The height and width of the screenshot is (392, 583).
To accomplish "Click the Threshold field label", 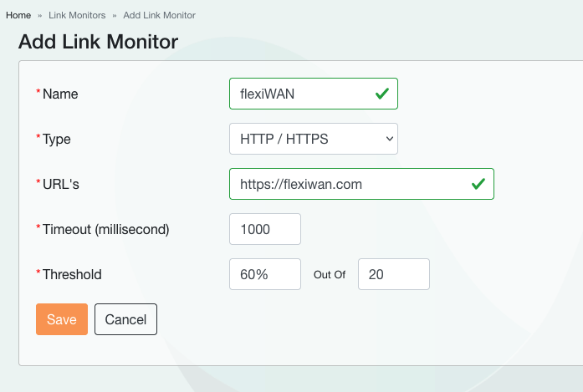I will pyautogui.click(x=71, y=274).
